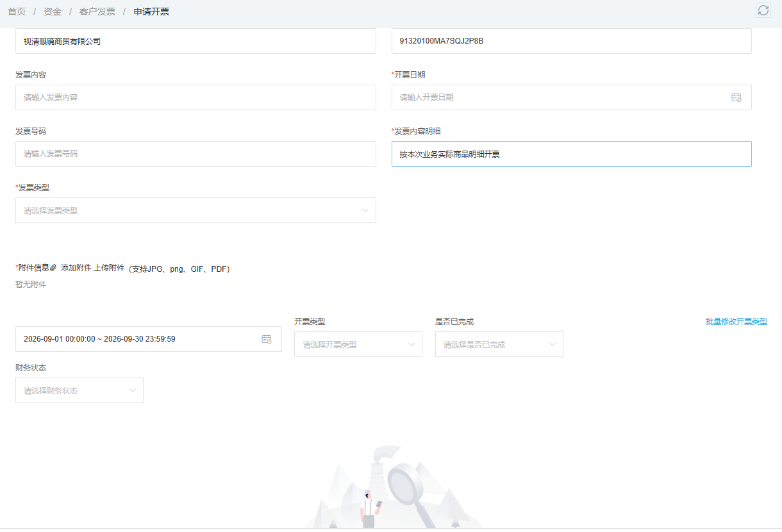Open the calendar icon in 开票日期 field
Screen dimensions: 782x532
tap(736, 97)
